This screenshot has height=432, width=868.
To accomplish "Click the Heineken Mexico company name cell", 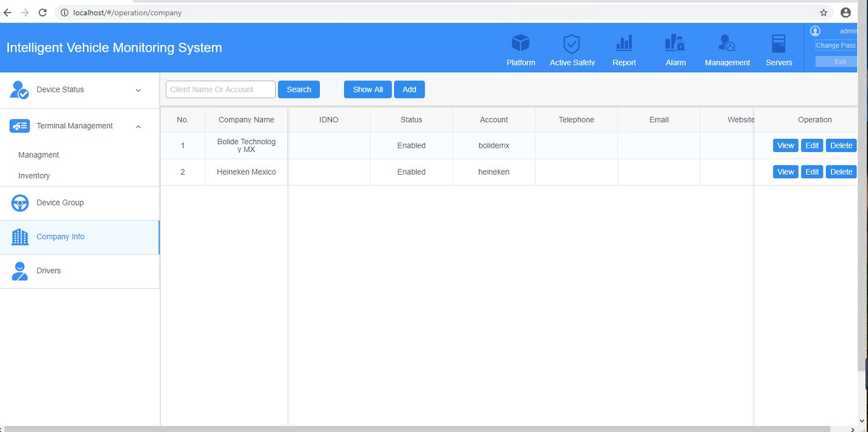I will click(x=247, y=172).
